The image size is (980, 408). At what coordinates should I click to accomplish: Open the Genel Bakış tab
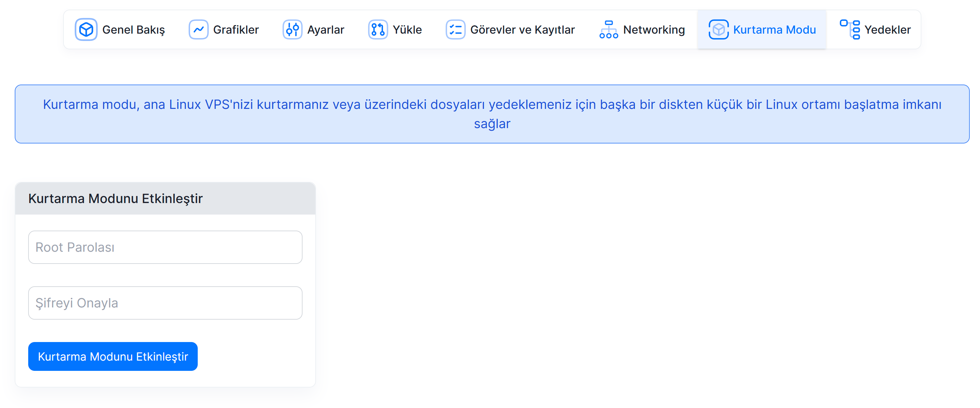pyautogui.click(x=120, y=30)
